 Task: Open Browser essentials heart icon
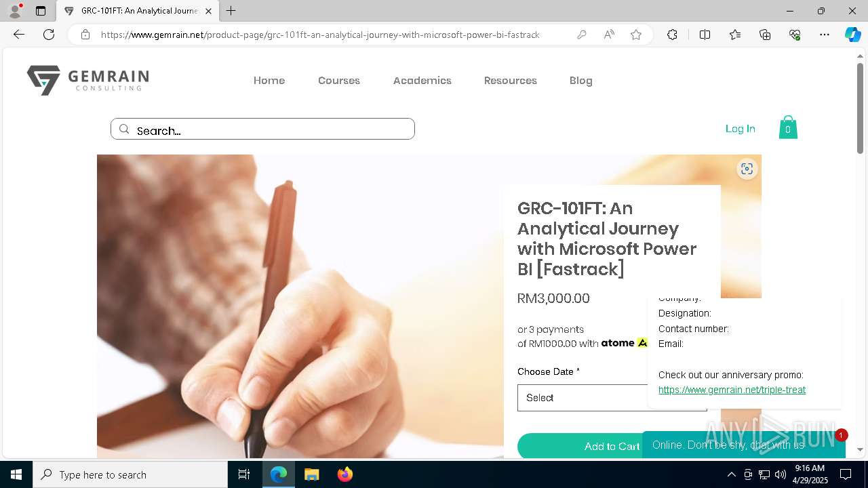(x=795, y=35)
